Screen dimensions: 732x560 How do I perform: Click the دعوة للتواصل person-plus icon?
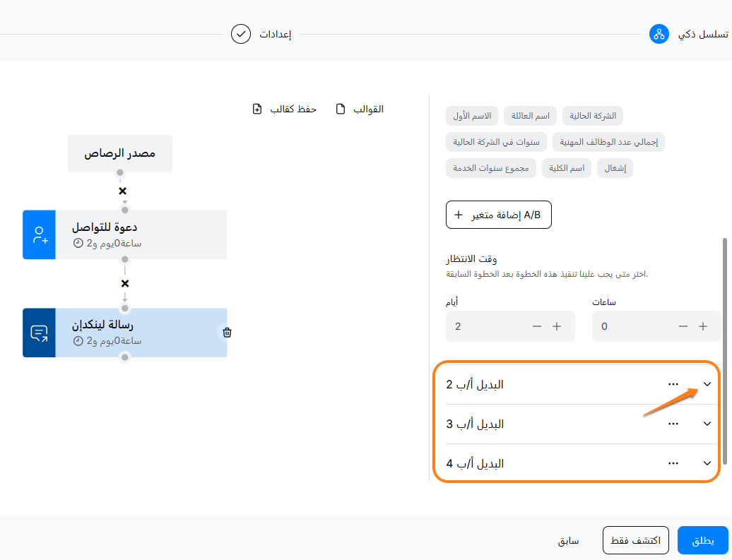pyautogui.click(x=39, y=234)
